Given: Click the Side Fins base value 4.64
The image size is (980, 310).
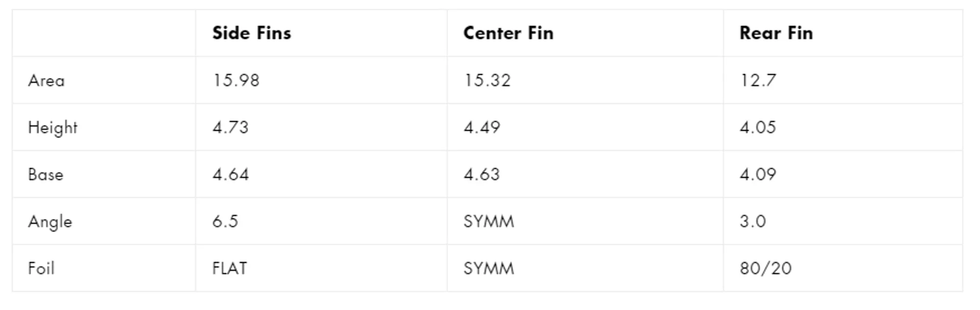Looking at the screenshot, I should click(231, 175).
